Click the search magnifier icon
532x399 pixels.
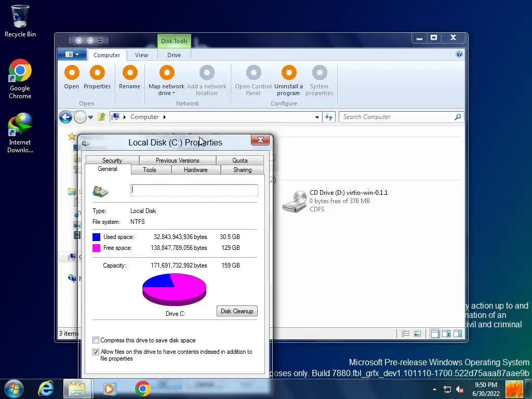click(458, 117)
